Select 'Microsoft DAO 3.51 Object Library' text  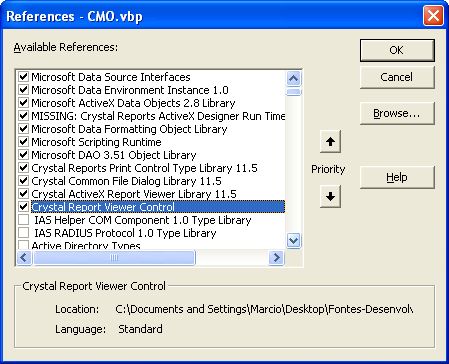tap(114, 155)
